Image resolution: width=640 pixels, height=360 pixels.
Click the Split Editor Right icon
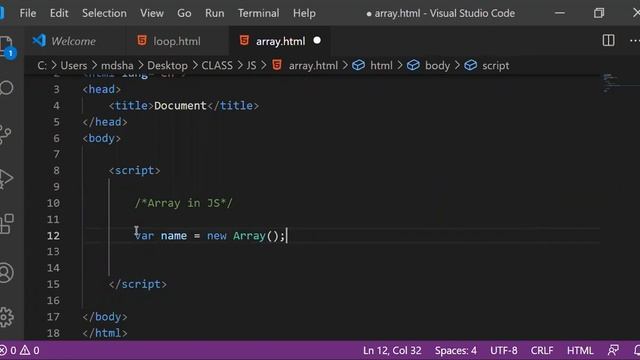(x=608, y=40)
